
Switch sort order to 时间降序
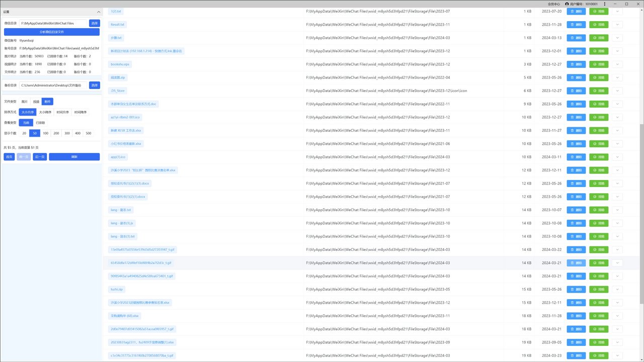tap(80, 112)
